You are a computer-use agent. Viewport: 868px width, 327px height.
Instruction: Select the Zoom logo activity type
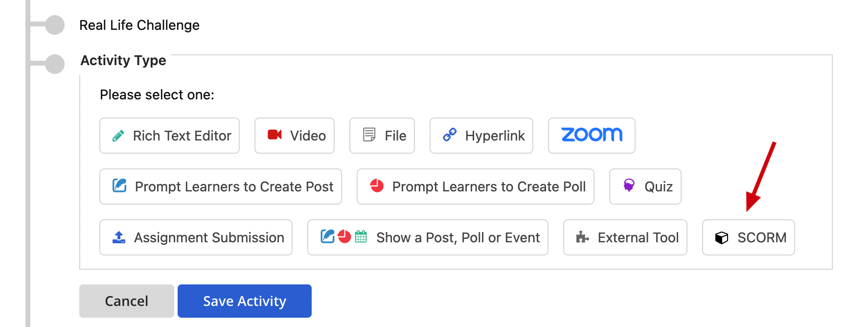(592, 136)
